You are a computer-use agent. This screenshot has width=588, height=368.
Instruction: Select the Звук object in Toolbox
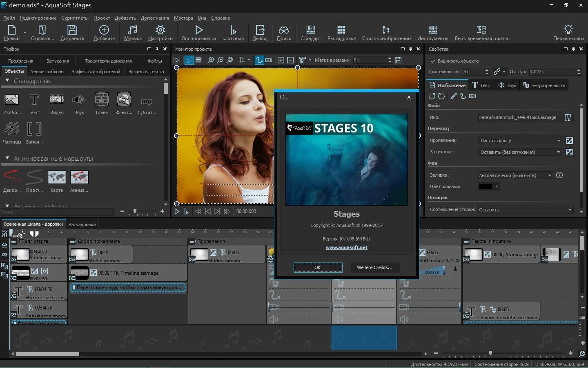pyautogui.click(x=79, y=104)
